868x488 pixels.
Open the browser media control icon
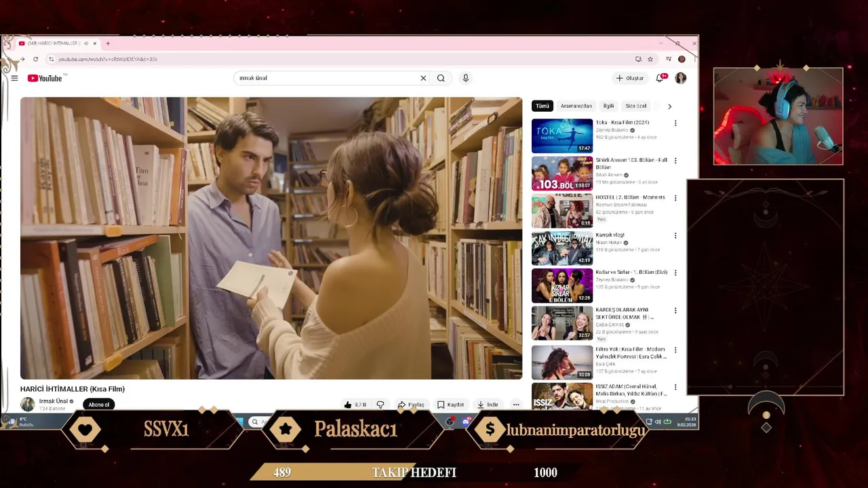[x=669, y=59]
